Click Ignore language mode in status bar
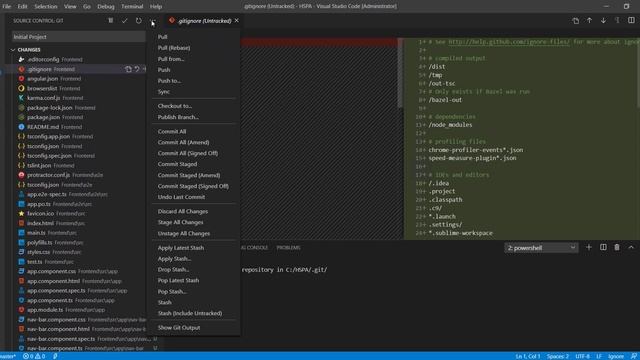This screenshot has width=640, height=360. [x=616, y=356]
